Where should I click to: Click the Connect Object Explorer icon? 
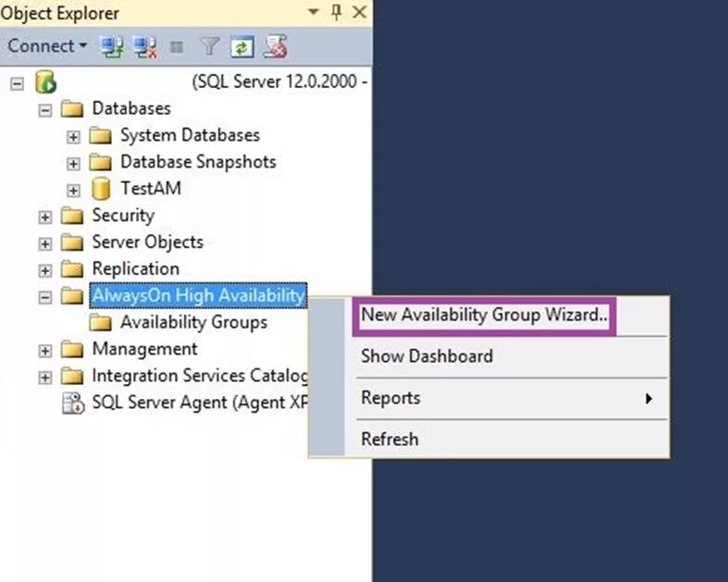click(112, 46)
